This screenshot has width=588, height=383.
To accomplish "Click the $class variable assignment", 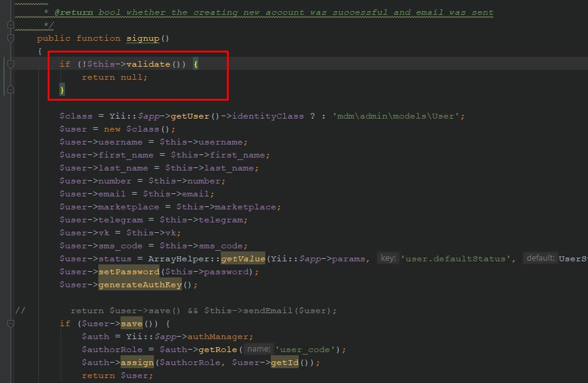I will point(76,116).
